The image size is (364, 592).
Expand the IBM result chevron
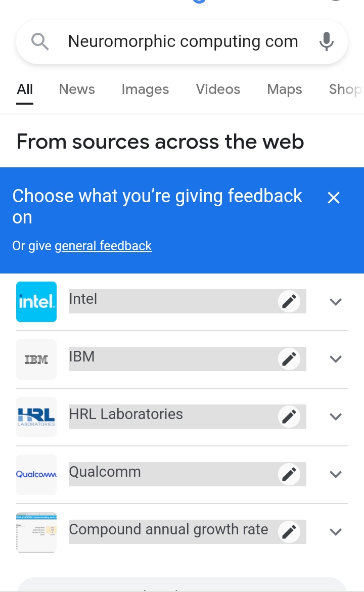click(336, 359)
